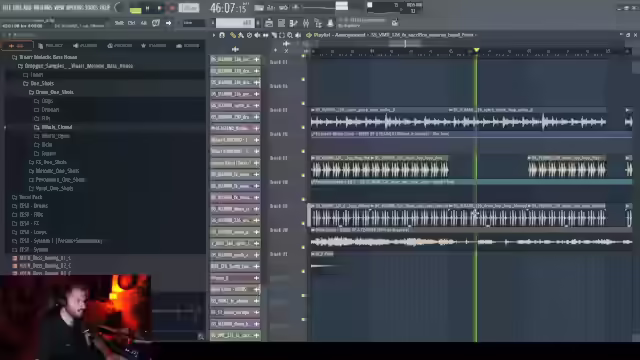Switch to the PLUGINS browser tab
The height and width of the screenshot is (360, 640).
[85, 46]
